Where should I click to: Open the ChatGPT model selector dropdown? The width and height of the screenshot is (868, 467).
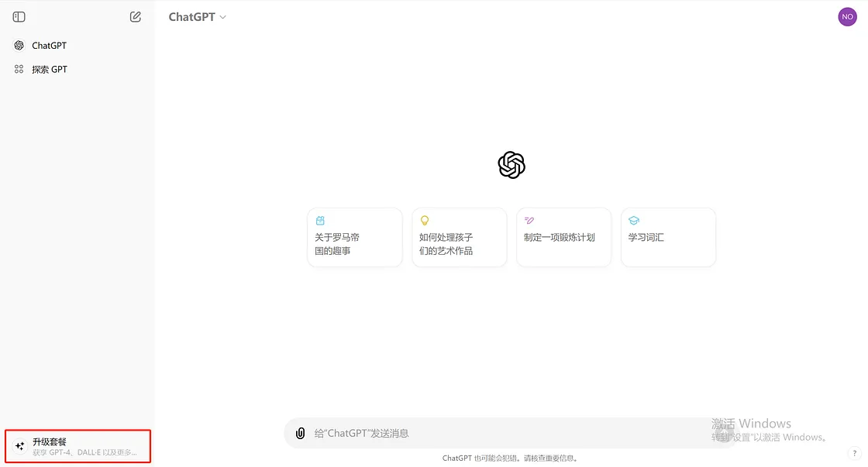[x=197, y=16]
